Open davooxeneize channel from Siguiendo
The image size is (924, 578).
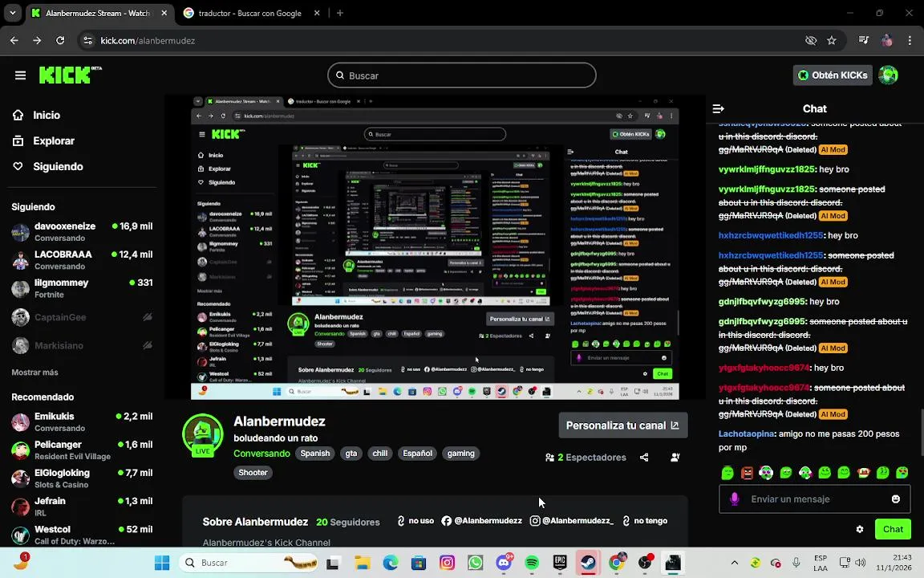click(x=82, y=232)
